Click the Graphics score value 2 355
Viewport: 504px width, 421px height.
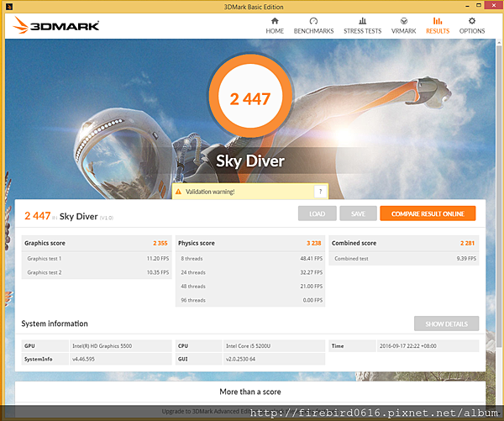(x=160, y=243)
